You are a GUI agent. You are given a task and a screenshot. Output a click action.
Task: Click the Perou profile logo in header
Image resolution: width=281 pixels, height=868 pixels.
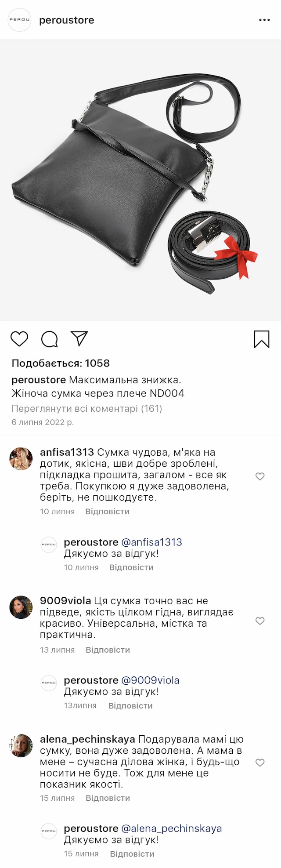[20, 20]
